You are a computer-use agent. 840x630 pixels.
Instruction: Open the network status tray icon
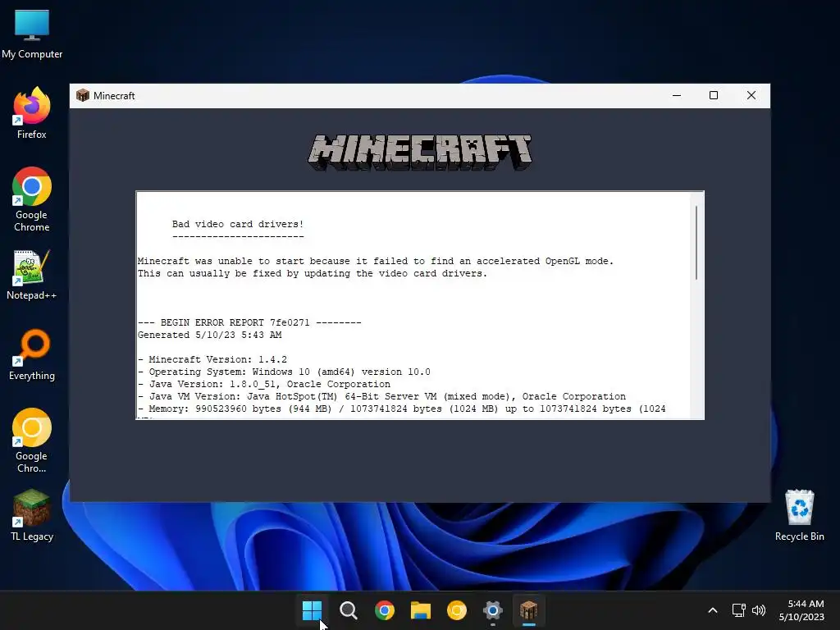click(739, 610)
